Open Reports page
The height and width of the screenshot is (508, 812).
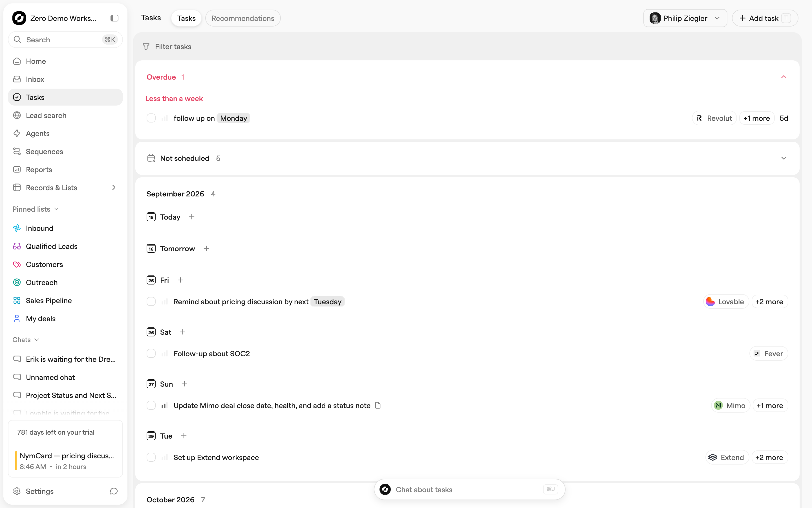[x=65, y=170]
